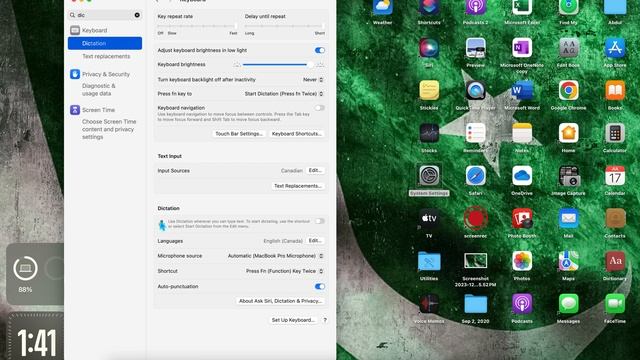The height and width of the screenshot is (360, 640).
Task: Open the Home app
Action: pyautogui.click(x=568, y=133)
